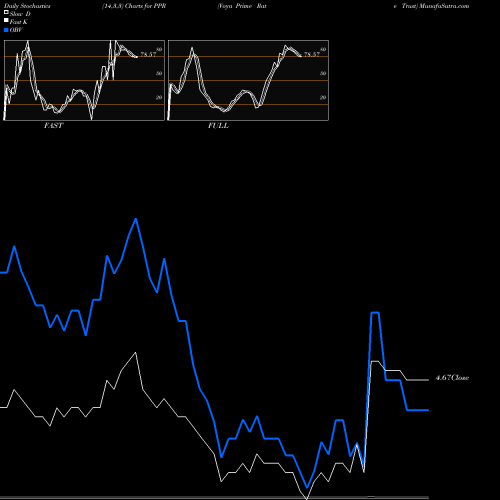Click the 'Fast K' legend text
Image resolution: width=500 pixels, height=500 pixels.
click(x=19, y=22)
